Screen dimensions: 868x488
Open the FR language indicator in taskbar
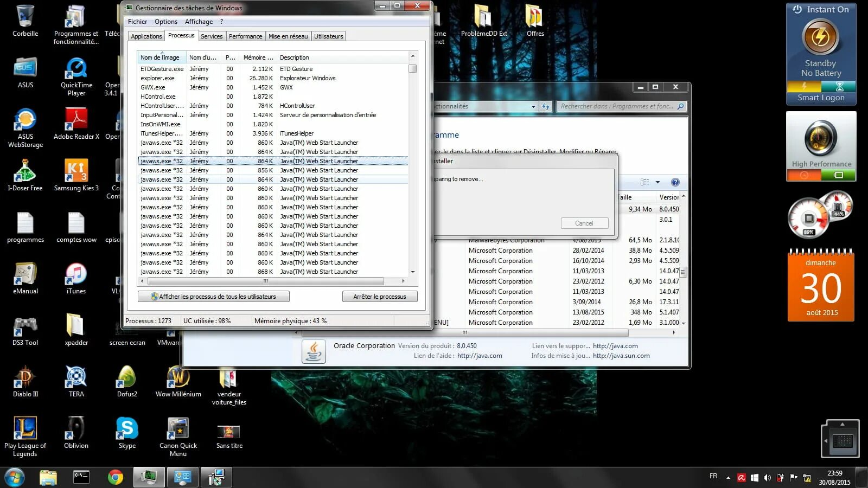713,476
